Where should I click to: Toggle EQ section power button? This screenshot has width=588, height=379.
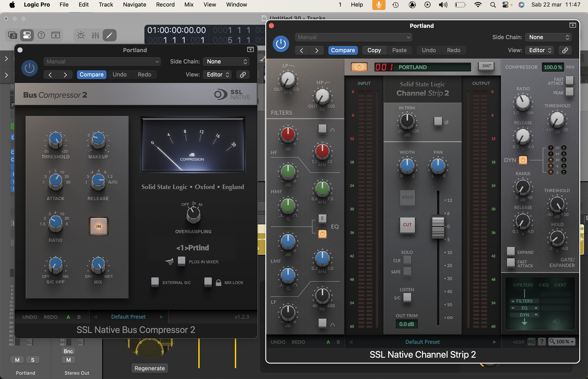[x=322, y=234]
